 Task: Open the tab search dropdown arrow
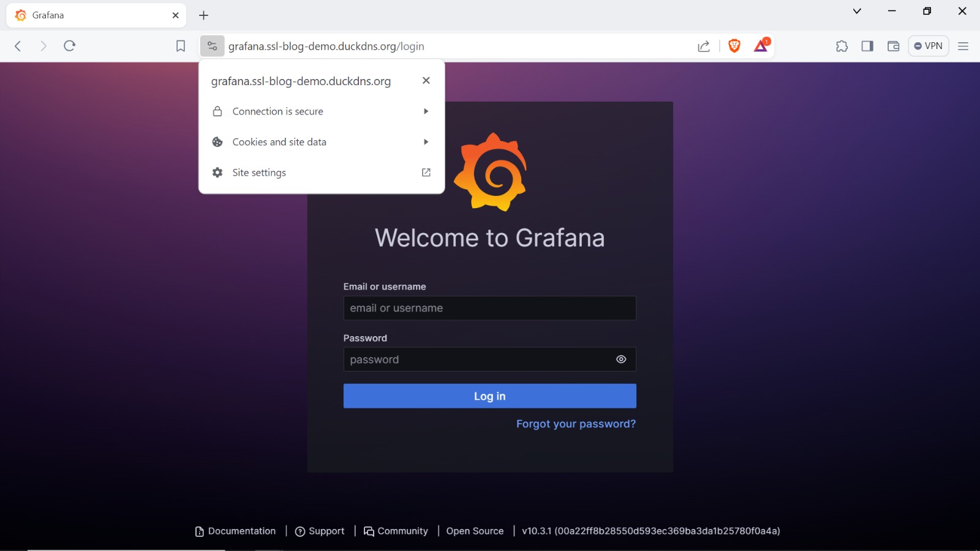tap(857, 11)
